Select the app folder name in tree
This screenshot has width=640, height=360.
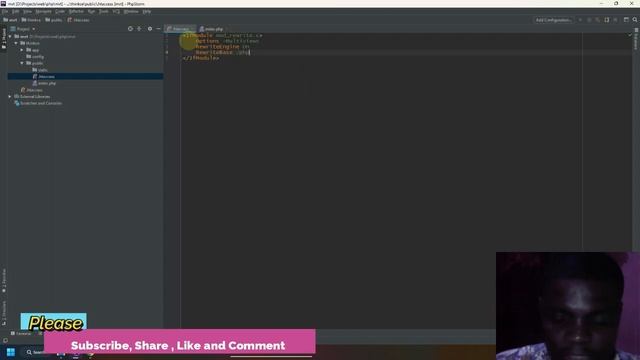[x=36, y=50]
